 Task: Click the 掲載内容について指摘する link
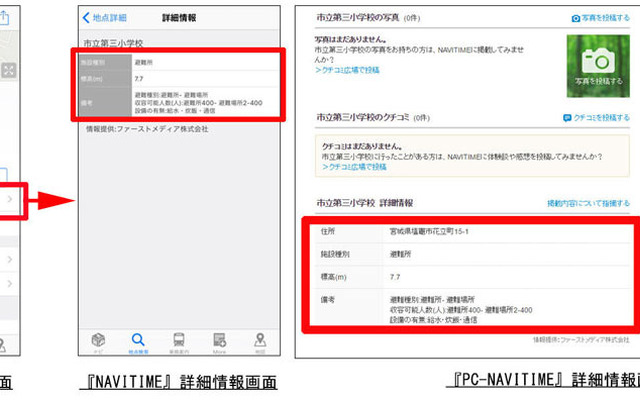(588, 203)
